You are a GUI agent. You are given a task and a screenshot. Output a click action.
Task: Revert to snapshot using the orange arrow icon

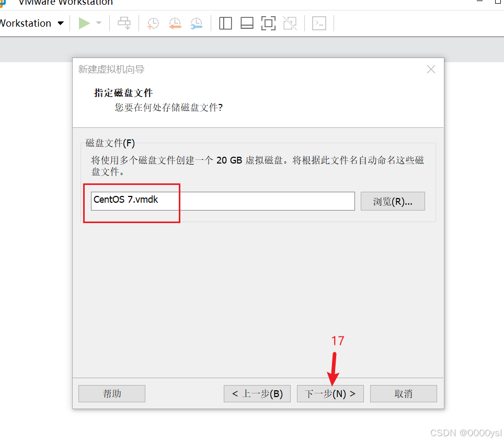click(175, 24)
